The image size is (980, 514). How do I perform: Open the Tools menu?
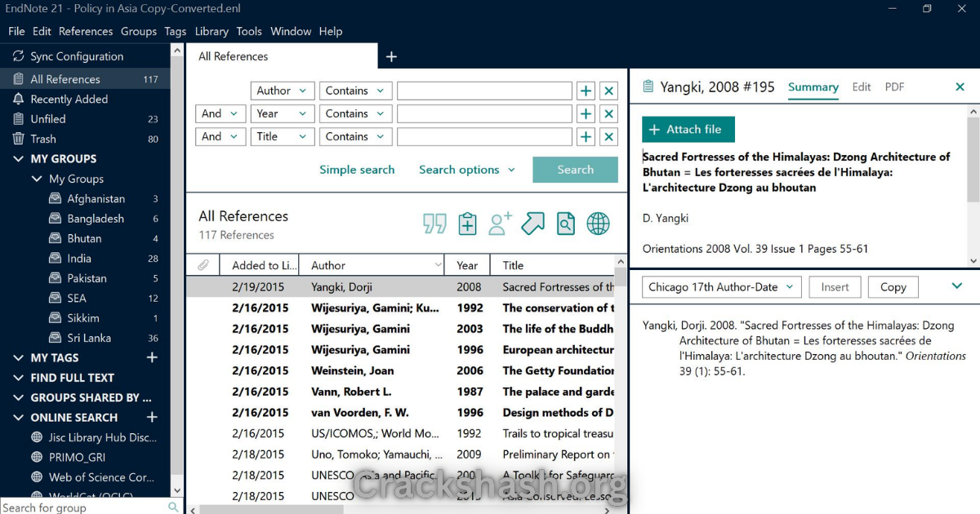click(x=249, y=31)
